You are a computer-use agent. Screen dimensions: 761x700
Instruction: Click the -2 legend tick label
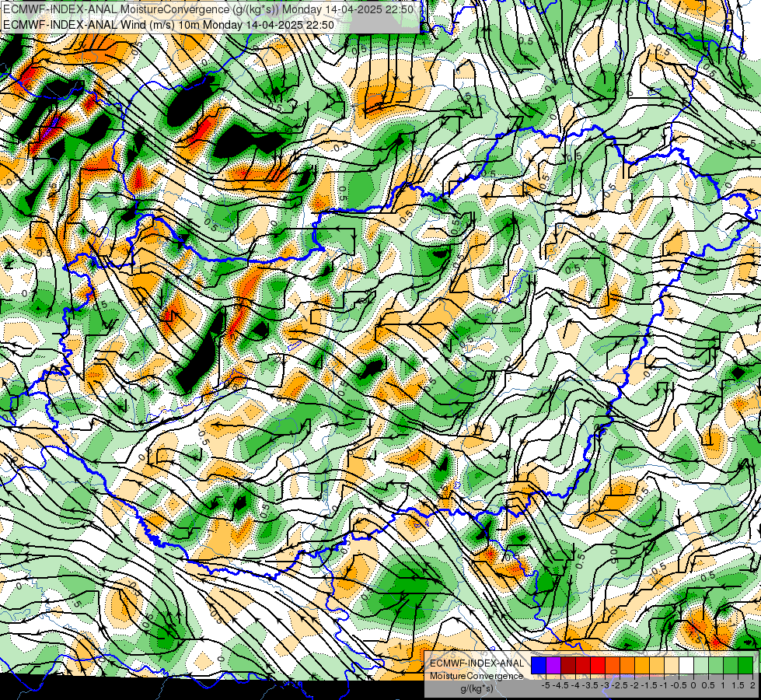tap(634, 685)
